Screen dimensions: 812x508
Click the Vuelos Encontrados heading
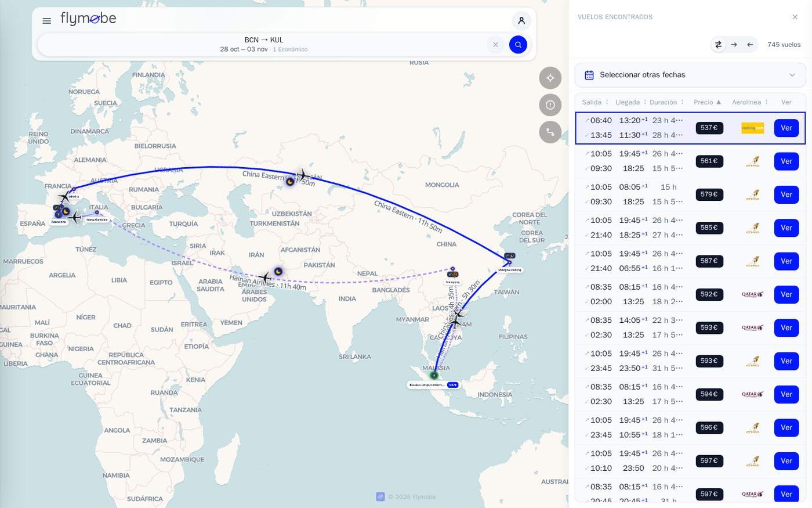pyautogui.click(x=615, y=17)
